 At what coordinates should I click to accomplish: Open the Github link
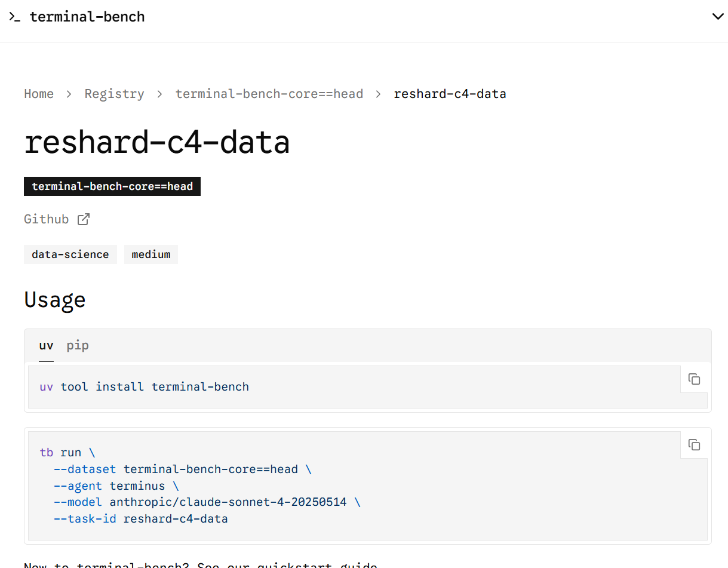click(x=47, y=219)
